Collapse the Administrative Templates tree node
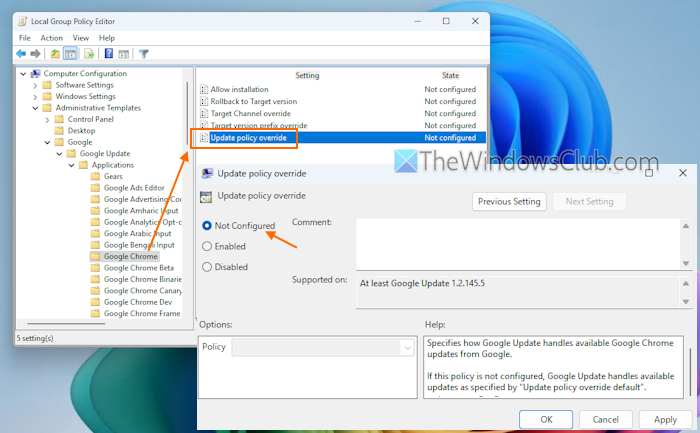The image size is (700, 433). pyautogui.click(x=35, y=108)
